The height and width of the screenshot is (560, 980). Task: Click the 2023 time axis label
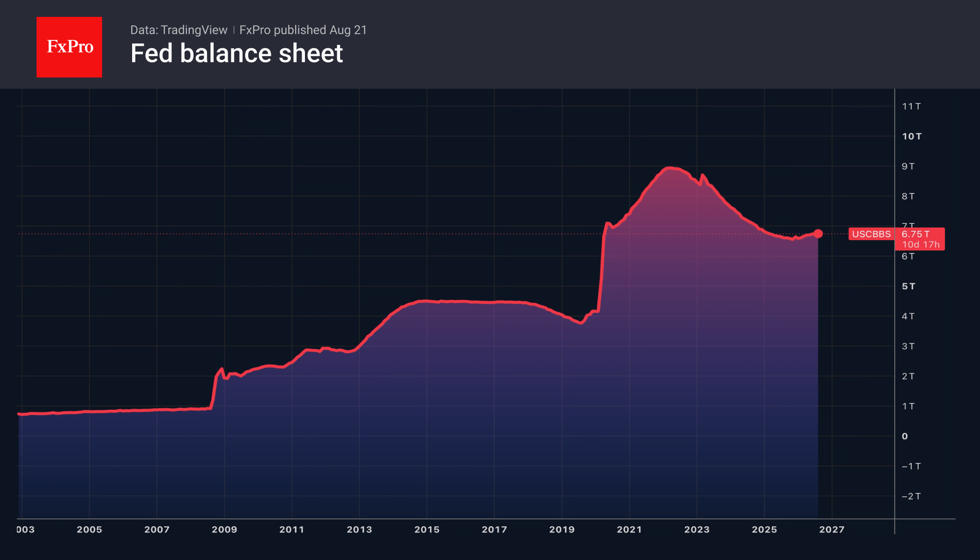coord(697,529)
